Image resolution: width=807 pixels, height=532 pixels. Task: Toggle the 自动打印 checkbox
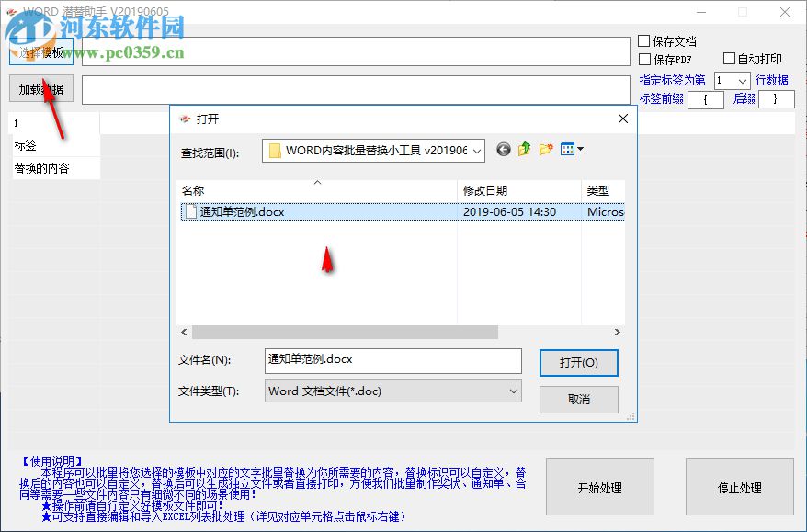tap(728, 58)
